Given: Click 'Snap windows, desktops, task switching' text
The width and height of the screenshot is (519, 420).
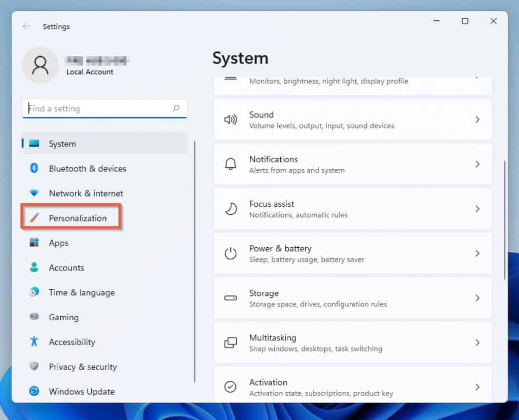Looking at the screenshot, I should coord(315,349).
